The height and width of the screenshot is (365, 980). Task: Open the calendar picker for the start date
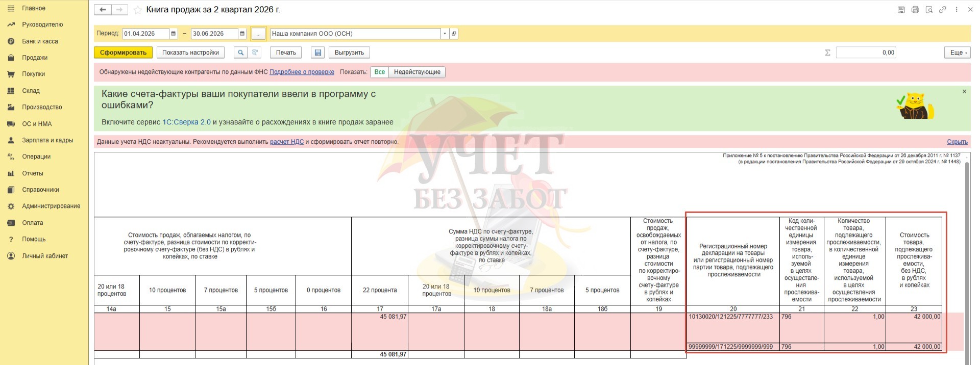pyautogui.click(x=174, y=34)
